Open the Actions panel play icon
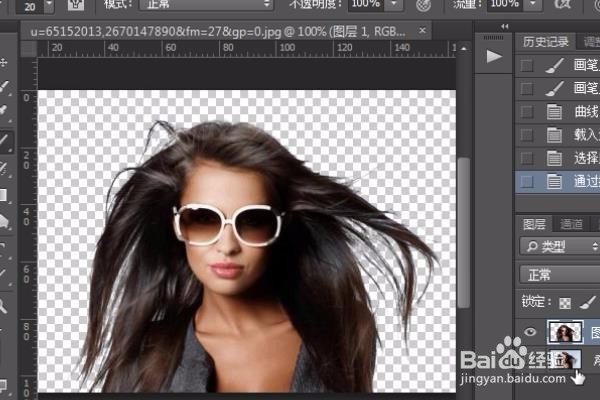 [494, 57]
